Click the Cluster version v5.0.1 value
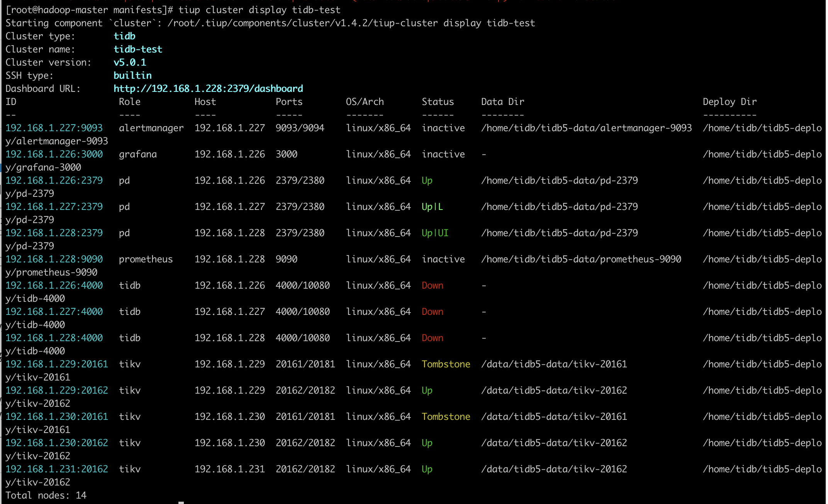 [130, 62]
